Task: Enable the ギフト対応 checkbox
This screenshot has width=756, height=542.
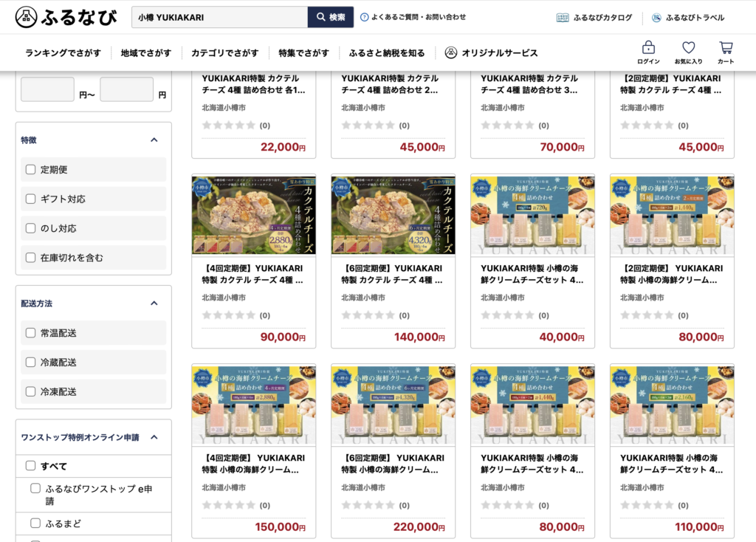Action: 30,199
